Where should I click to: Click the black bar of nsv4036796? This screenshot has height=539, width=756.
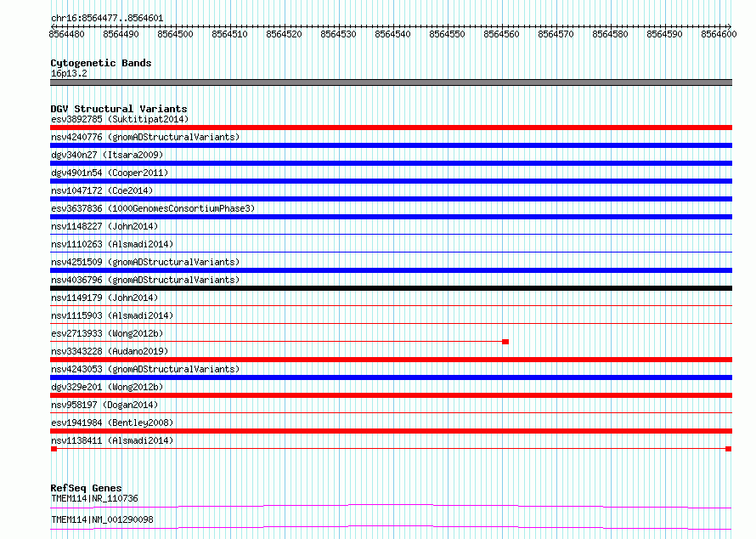coord(391,288)
